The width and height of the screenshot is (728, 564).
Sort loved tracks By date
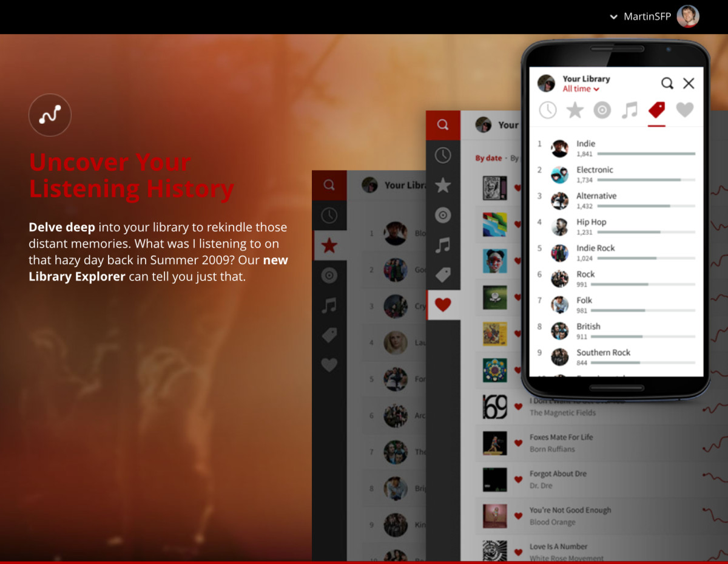click(488, 158)
